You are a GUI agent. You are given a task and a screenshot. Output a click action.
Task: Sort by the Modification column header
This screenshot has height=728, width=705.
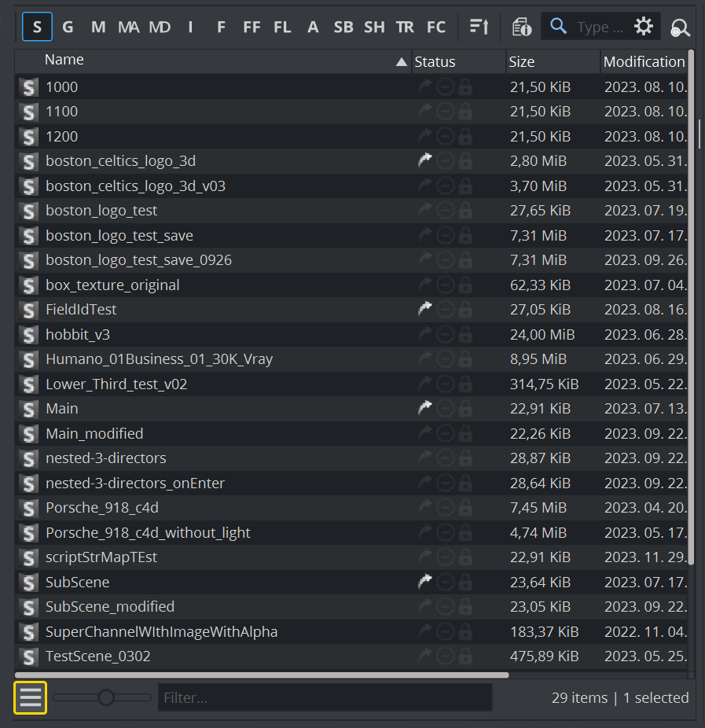644,62
